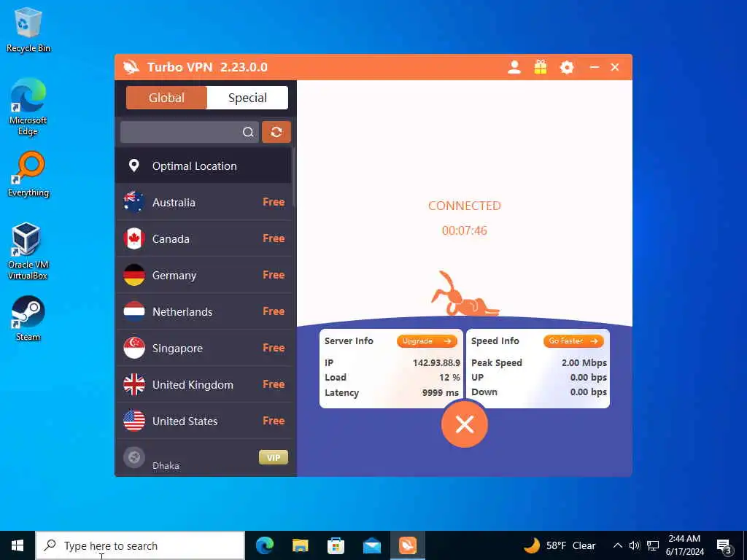This screenshot has width=747, height=560.
Task: Click the search magnifier icon in server list
Action: click(x=248, y=132)
